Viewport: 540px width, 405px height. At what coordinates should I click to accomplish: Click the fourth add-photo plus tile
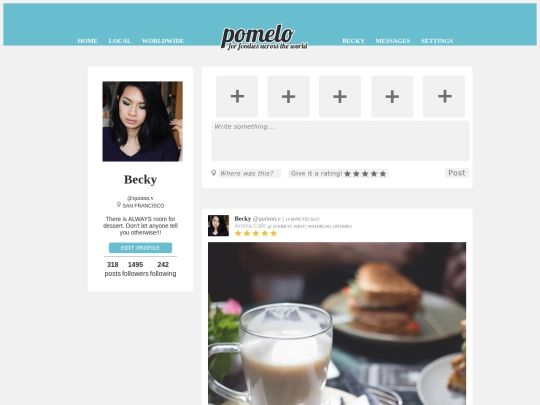tap(392, 96)
